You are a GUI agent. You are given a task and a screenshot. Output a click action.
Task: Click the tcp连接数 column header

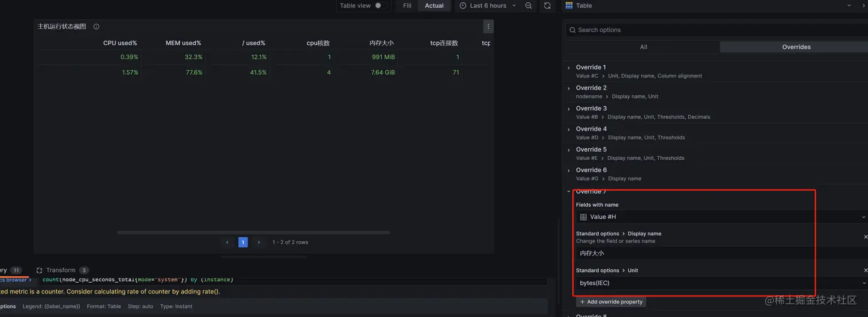[444, 43]
